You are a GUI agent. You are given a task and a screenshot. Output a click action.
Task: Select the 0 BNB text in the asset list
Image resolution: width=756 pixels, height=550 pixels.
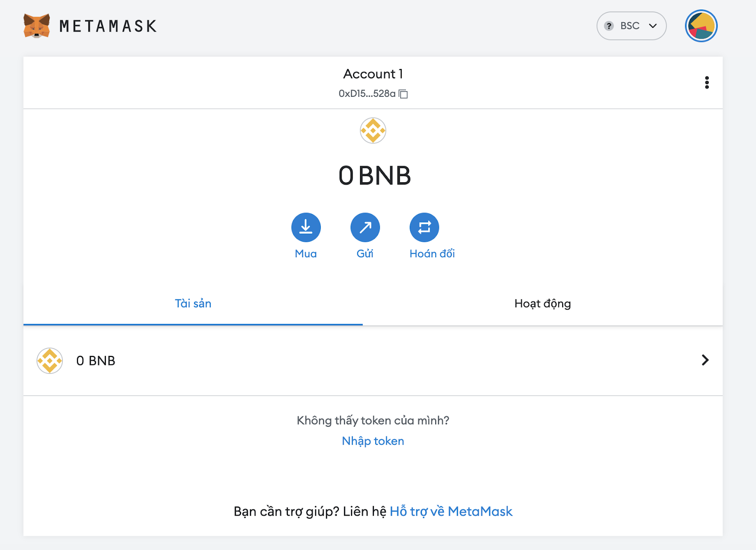[96, 361]
